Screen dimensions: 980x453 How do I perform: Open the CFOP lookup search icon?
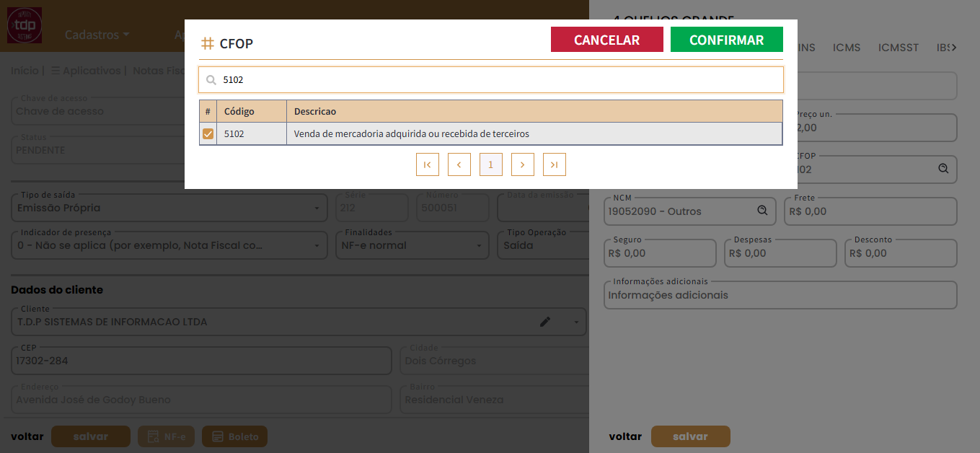coord(943,169)
